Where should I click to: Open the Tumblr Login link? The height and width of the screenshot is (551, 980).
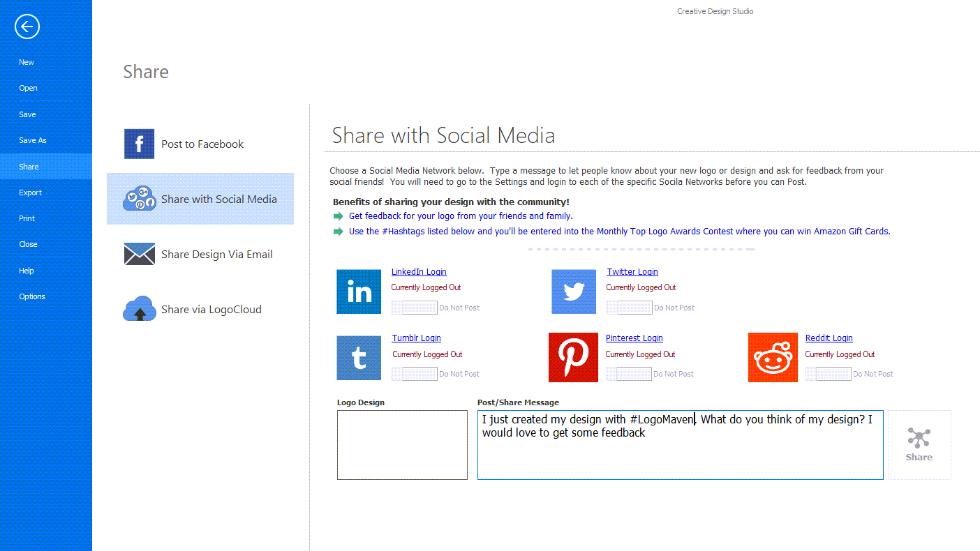tap(416, 338)
